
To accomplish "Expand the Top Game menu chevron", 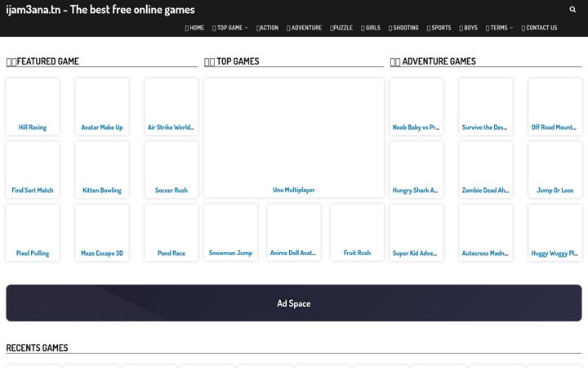I will click(x=247, y=28).
